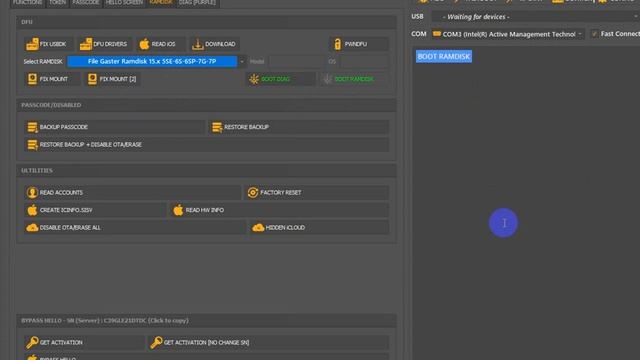Click RESTORE BACKUP button

299,127
